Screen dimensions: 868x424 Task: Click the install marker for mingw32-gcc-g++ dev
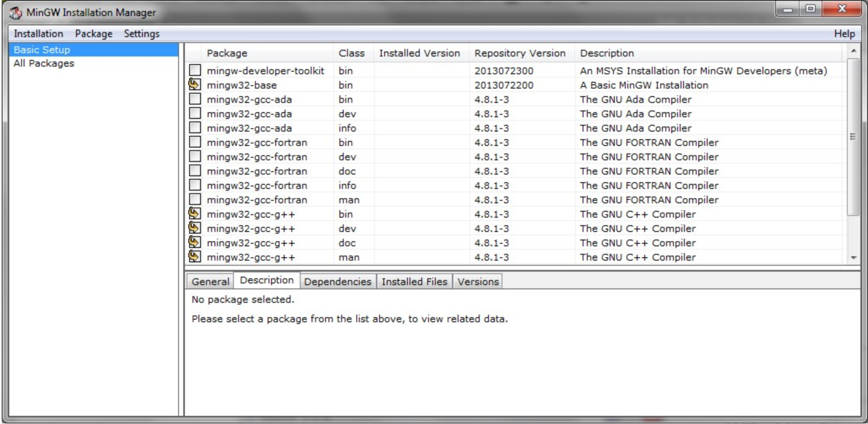(x=195, y=228)
